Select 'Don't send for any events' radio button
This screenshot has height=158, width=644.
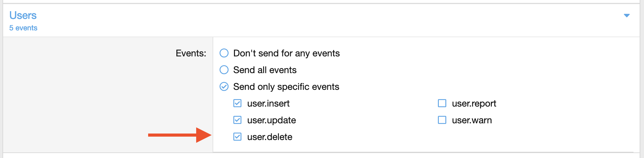click(x=224, y=53)
